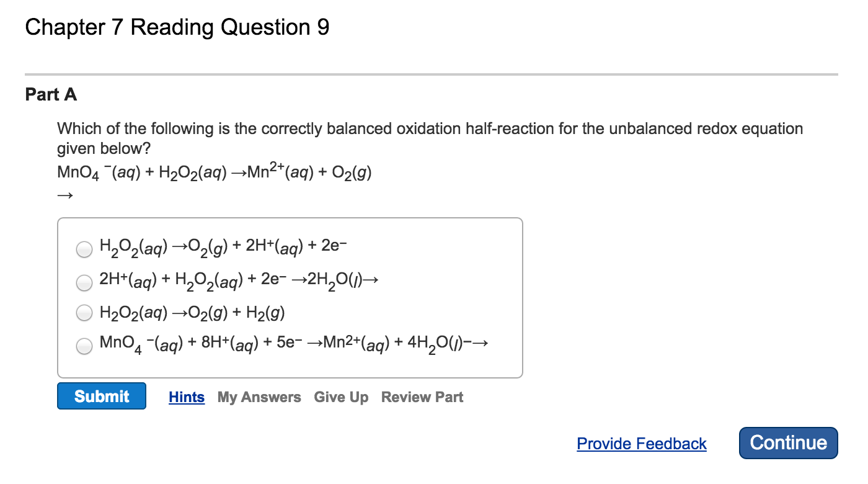Click the Give Up option

[x=341, y=397]
